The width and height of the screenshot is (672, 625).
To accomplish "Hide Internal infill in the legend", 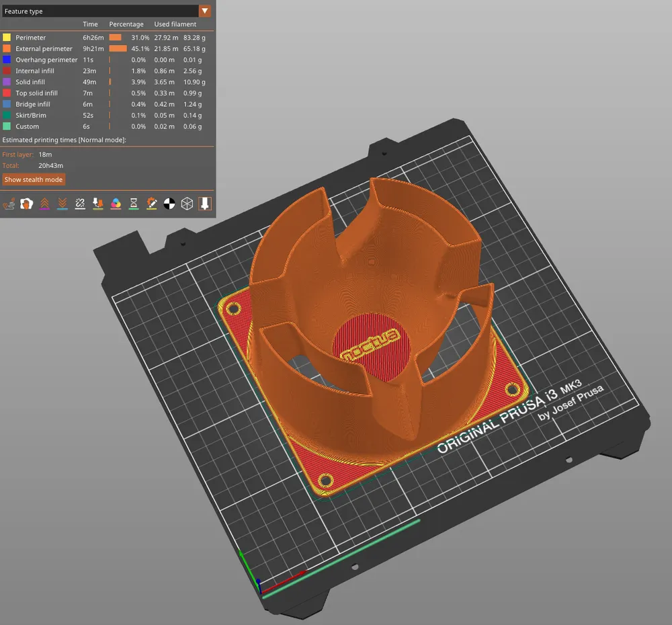I will pos(35,71).
